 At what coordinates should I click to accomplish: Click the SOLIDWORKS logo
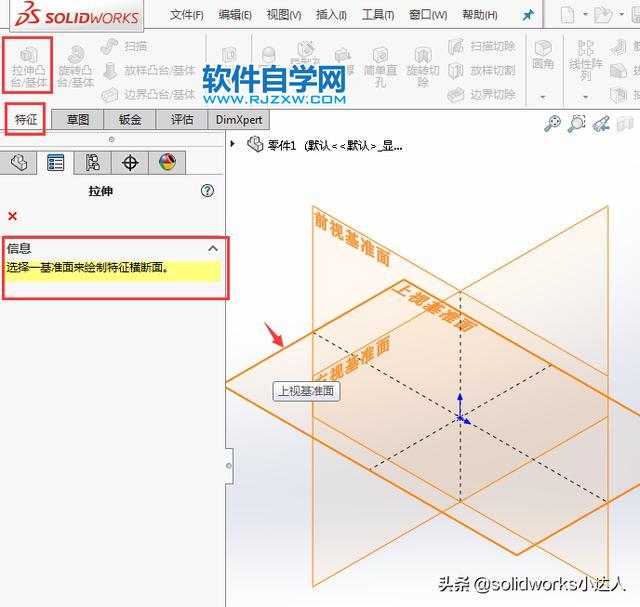pos(77,15)
